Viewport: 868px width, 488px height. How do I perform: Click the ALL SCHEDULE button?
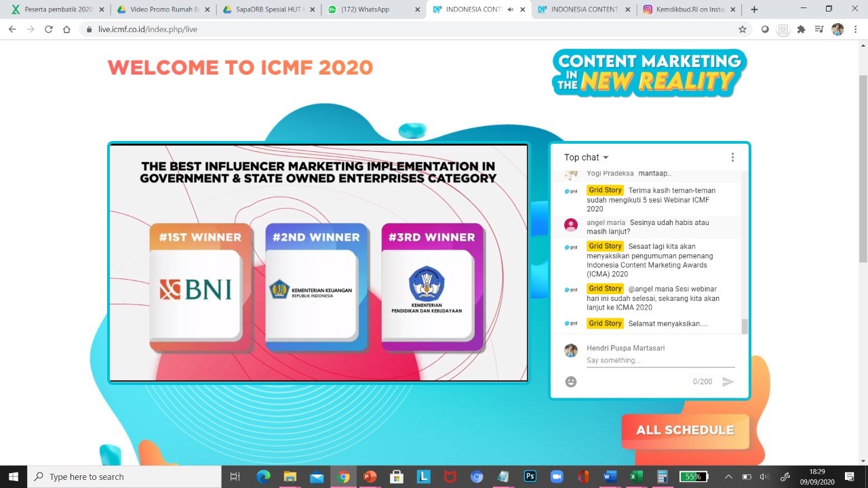pyautogui.click(x=685, y=430)
